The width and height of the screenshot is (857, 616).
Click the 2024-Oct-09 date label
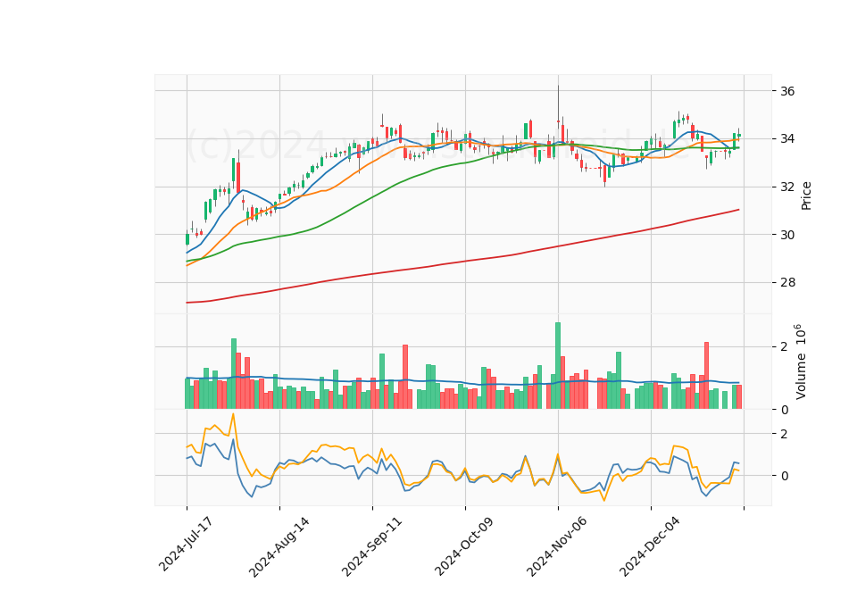pos(464,546)
